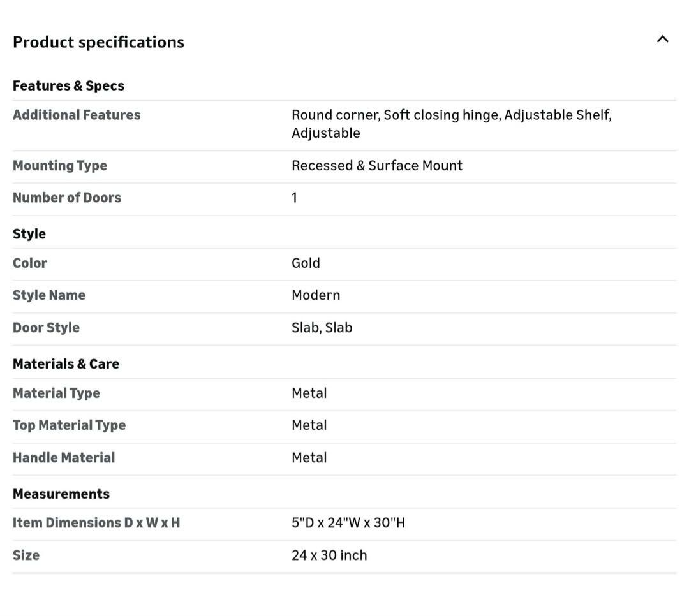Select the 24 x 30 inch size value
This screenshot has height=616, width=689.
pyautogui.click(x=329, y=555)
